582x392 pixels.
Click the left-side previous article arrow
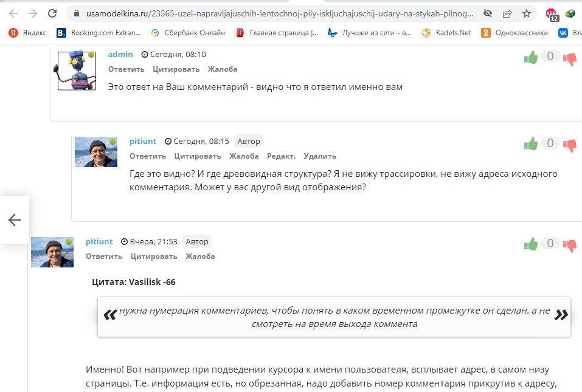[x=15, y=220]
